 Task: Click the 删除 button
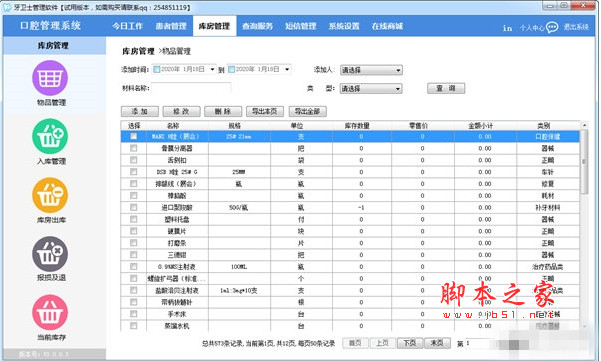[x=223, y=112]
